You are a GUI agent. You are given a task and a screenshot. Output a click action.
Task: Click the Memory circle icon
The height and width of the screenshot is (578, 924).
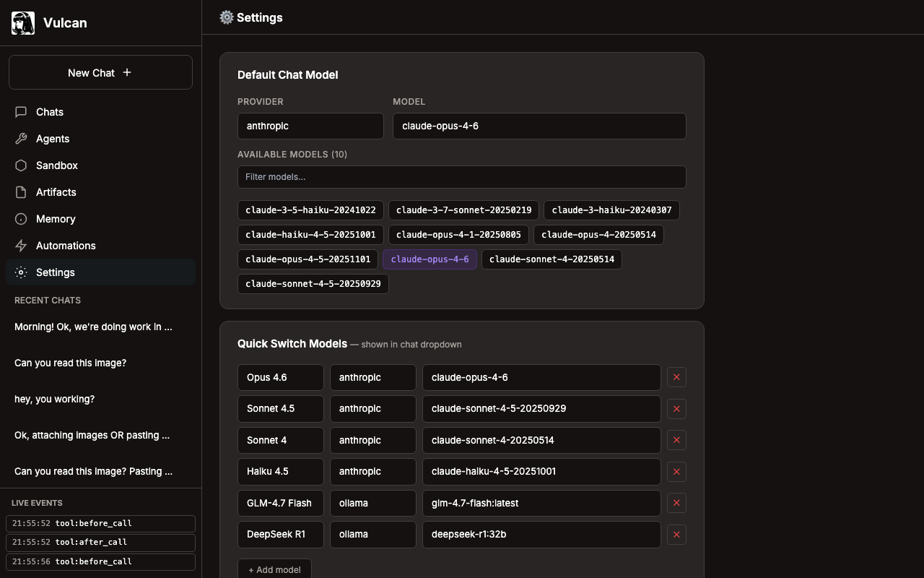21,219
